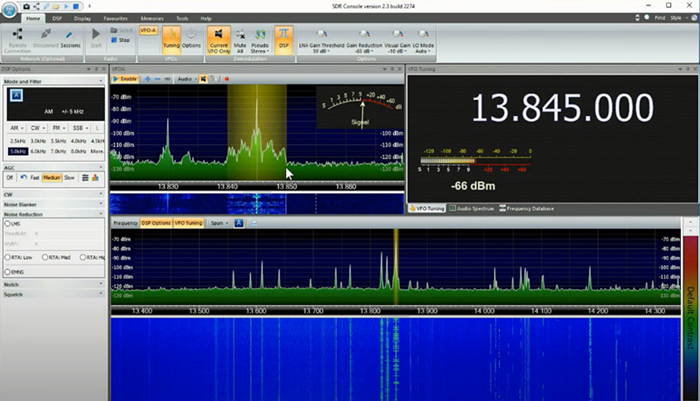Open the Audio dropdown in VFO-A panel
The width and height of the screenshot is (700, 401).
pyautogui.click(x=186, y=78)
